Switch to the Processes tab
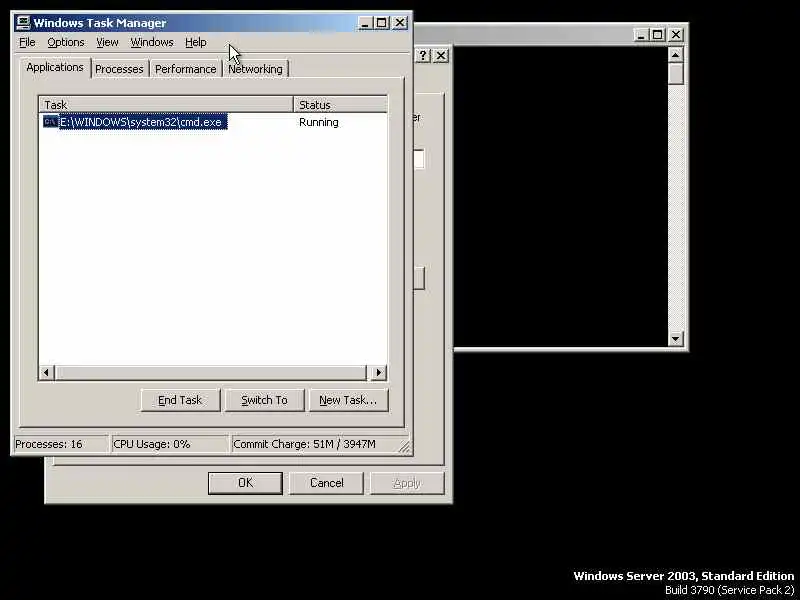The height and width of the screenshot is (600, 800). pyautogui.click(x=119, y=69)
